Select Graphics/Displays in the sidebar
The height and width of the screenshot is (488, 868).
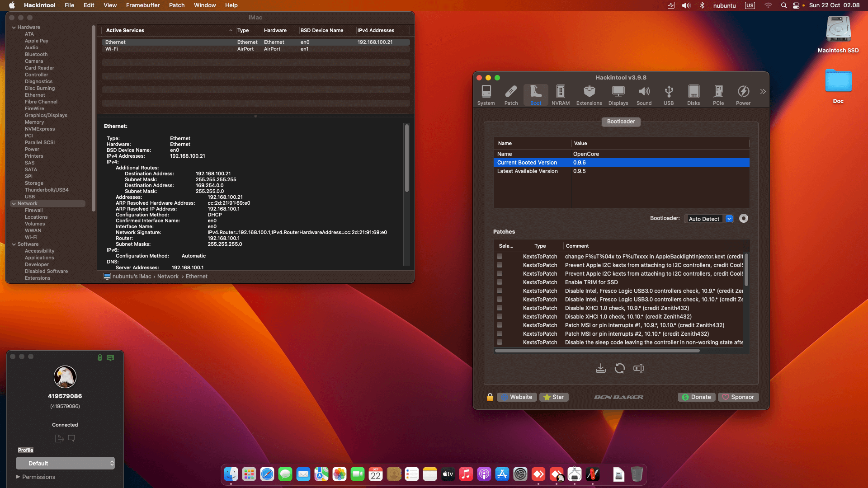pos(46,115)
